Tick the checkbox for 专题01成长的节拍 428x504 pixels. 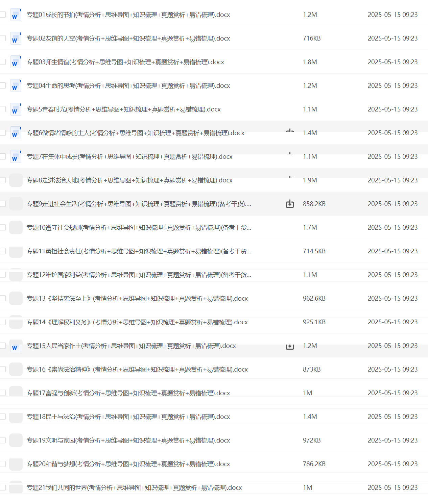(x=3, y=15)
